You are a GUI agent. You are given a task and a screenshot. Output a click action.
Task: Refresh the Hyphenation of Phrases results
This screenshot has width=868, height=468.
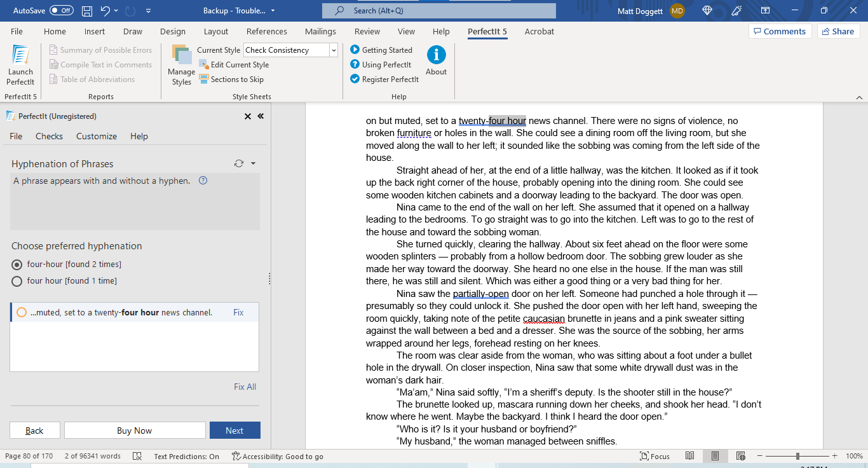coord(238,163)
